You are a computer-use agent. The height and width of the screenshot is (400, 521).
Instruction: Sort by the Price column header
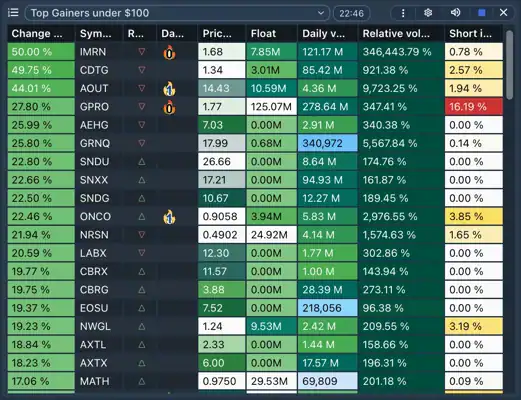point(222,33)
